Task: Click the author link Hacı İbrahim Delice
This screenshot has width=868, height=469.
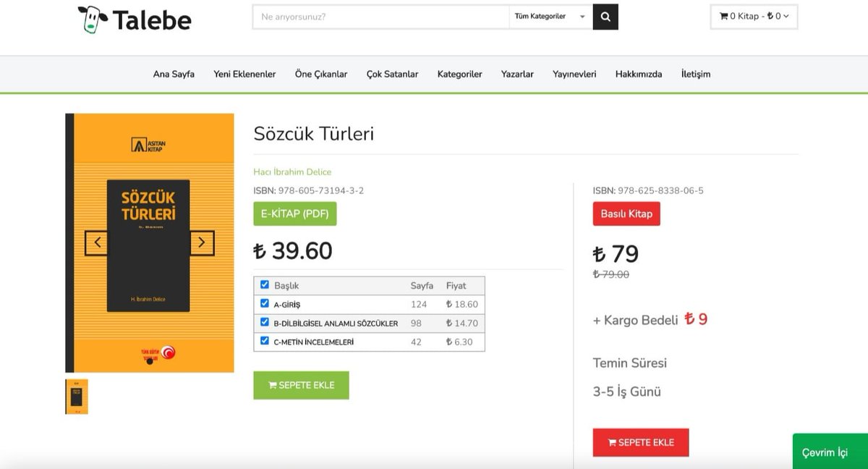Action: [x=294, y=172]
